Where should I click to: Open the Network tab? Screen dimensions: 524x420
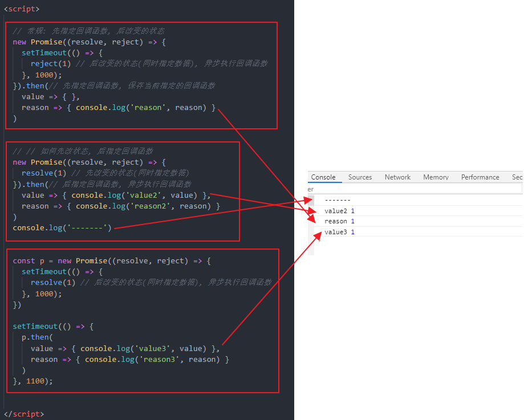click(397, 177)
